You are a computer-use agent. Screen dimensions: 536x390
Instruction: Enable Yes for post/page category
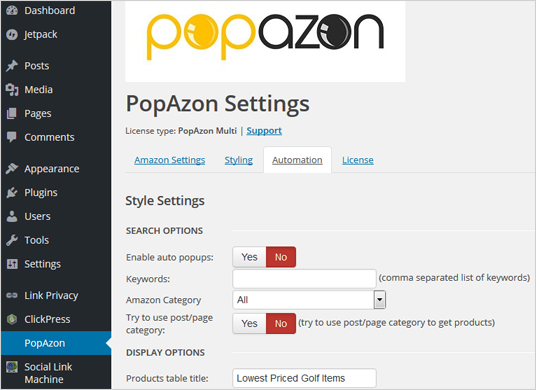(x=249, y=323)
